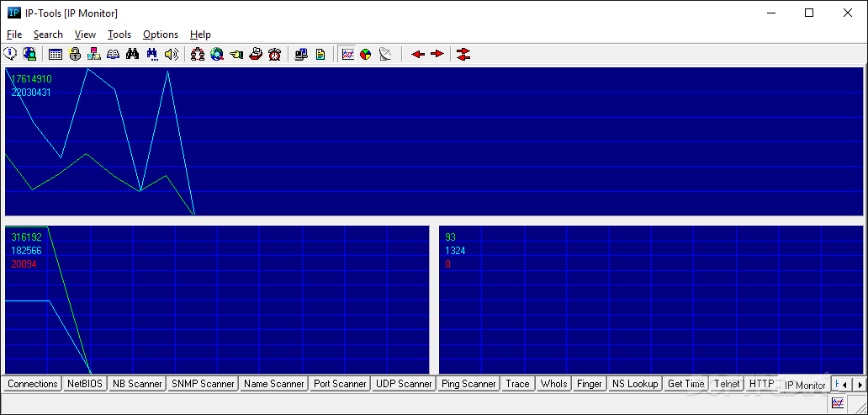Viewport: 868px width, 415px height.
Task: Open the Help menu
Action: pos(200,35)
